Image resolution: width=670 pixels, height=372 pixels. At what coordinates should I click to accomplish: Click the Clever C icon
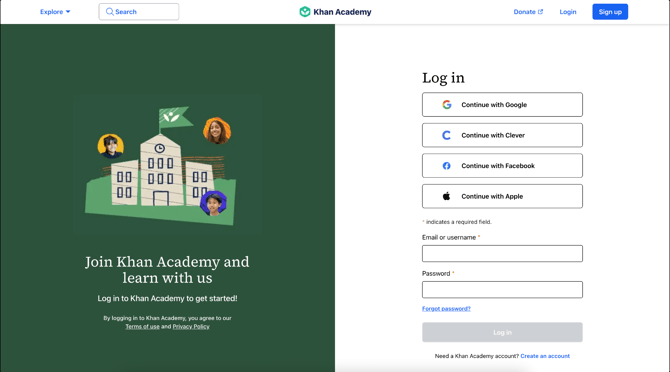click(x=446, y=135)
